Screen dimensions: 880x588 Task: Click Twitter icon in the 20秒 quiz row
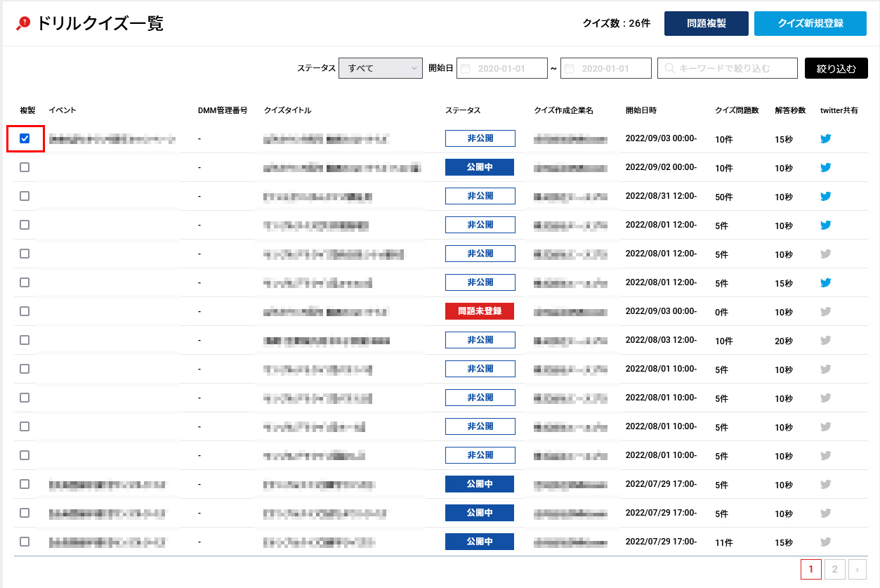(826, 341)
